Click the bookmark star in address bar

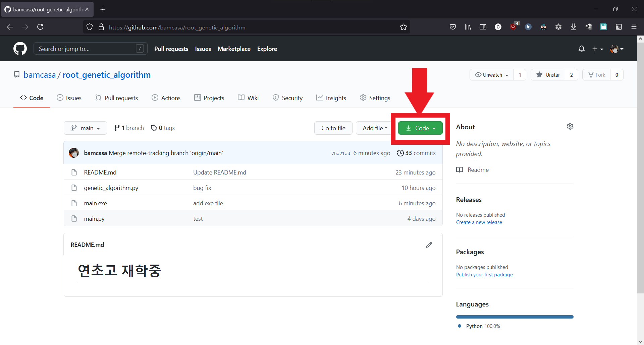coord(404,27)
